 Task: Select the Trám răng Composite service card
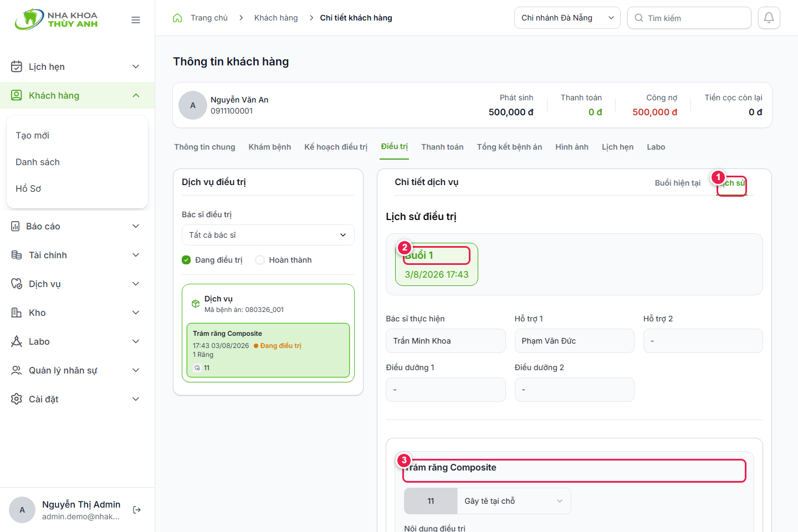pos(268,350)
